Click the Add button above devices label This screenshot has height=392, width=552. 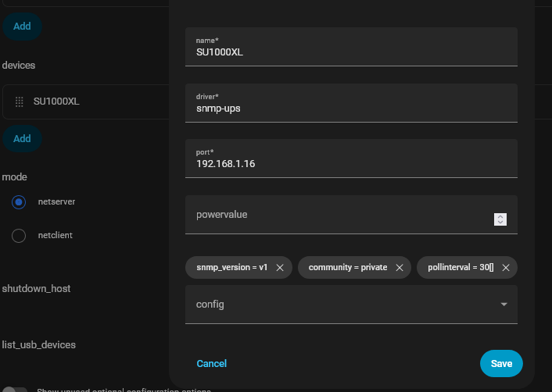point(22,26)
